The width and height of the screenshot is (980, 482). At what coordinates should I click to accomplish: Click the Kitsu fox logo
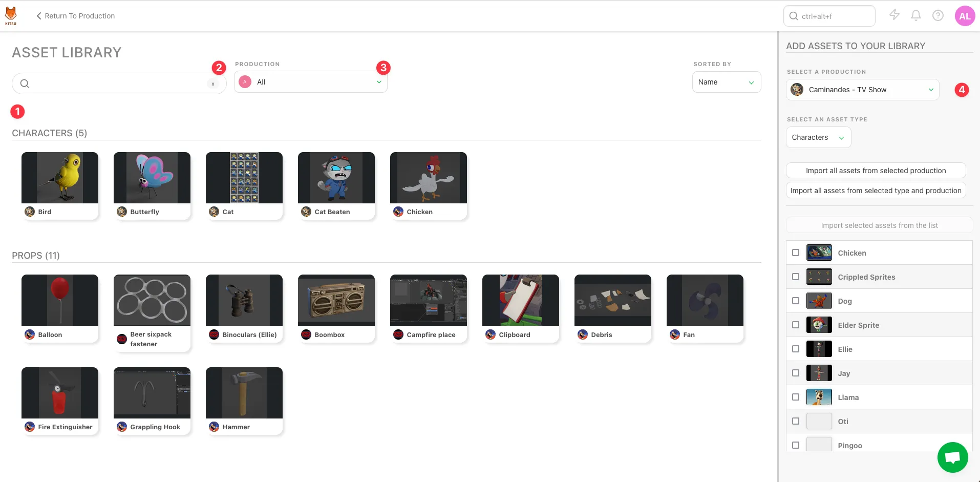[11, 15]
